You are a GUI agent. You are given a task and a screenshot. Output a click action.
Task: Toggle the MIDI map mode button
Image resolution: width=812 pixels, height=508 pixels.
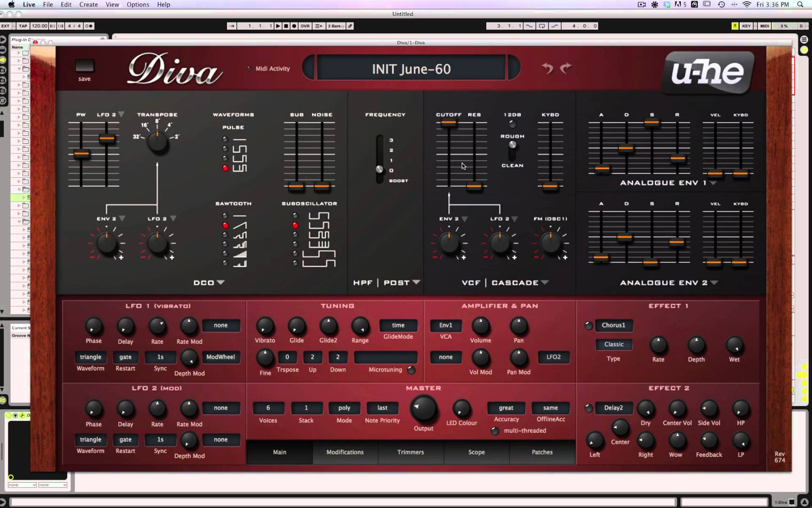(765, 26)
